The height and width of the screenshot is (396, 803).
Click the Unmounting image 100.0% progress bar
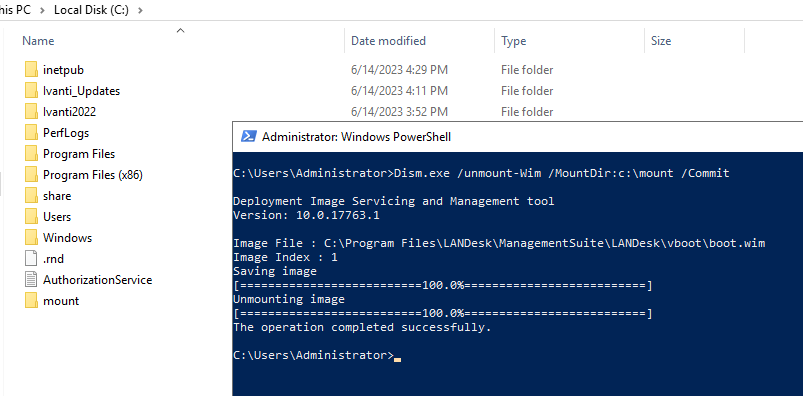[x=442, y=313]
